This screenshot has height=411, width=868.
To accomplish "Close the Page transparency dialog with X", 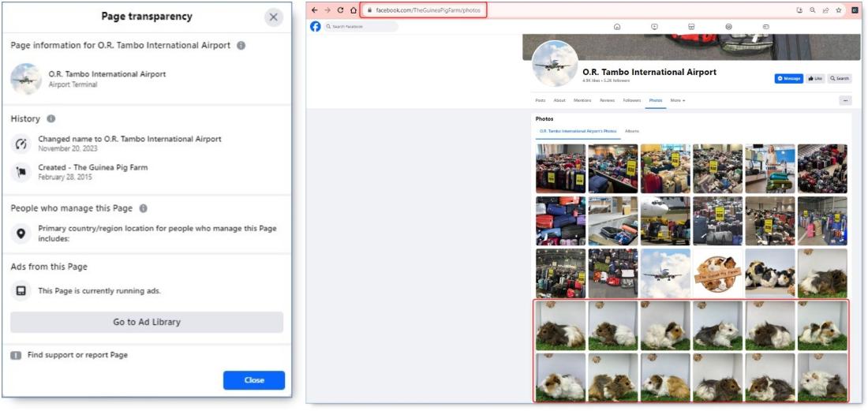I will pos(274,17).
